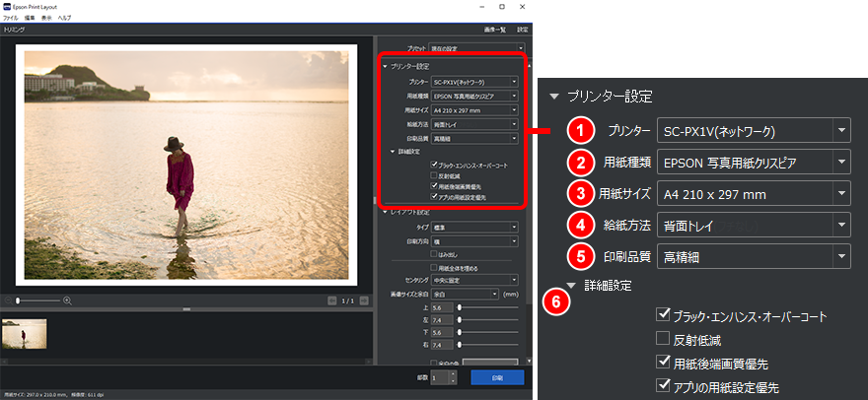Screen dimensions: 868x400
Task: Click the zoom out magnifier icon
Action: click(10, 300)
